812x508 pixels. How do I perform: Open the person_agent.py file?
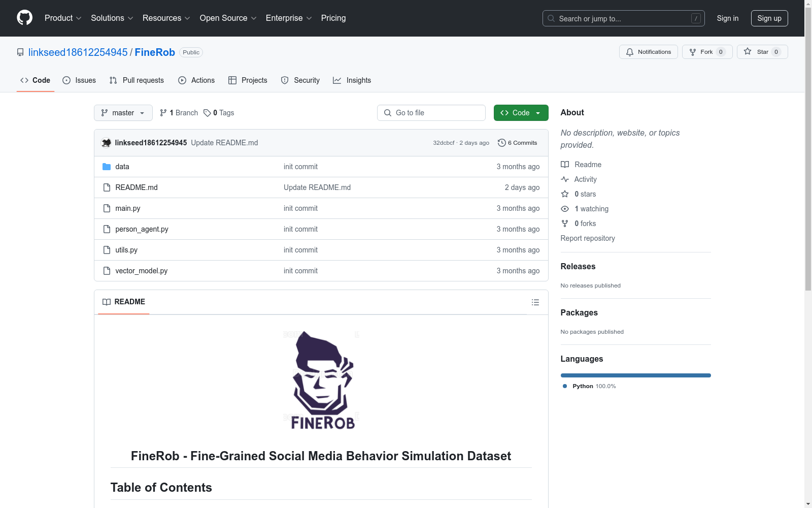[142, 229]
